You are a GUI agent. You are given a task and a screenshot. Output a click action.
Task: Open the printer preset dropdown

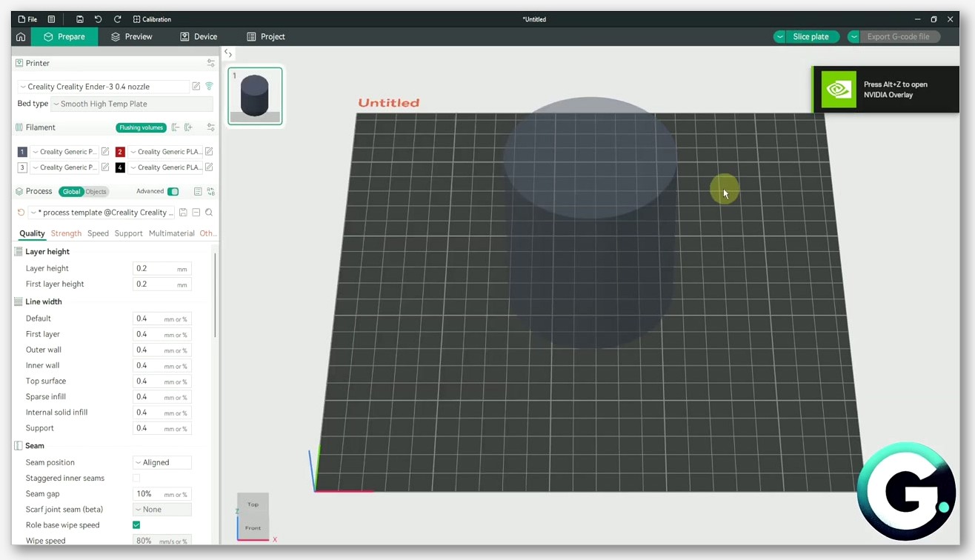click(x=103, y=87)
